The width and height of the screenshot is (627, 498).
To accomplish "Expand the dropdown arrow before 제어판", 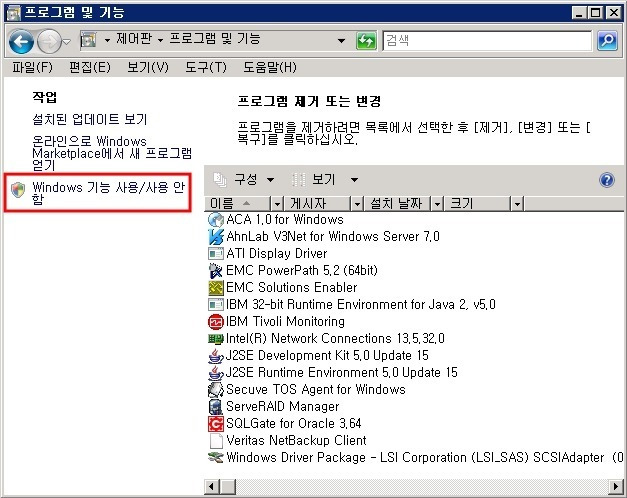I will click(107, 40).
